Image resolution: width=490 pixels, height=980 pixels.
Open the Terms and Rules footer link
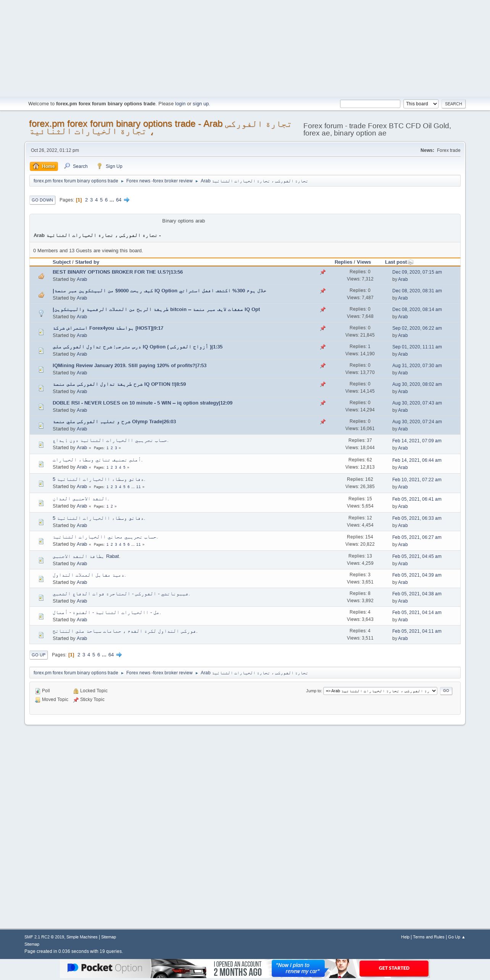point(428,937)
